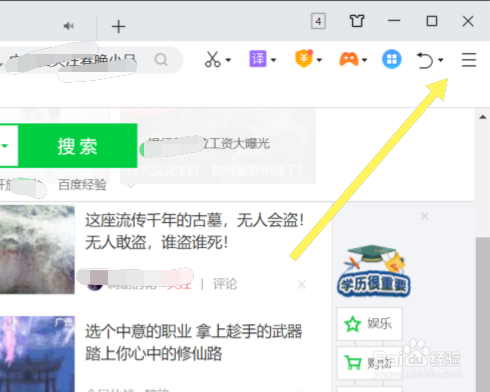Click the purple translate icon
The width and height of the screenshot is (490, 392).
258,59
